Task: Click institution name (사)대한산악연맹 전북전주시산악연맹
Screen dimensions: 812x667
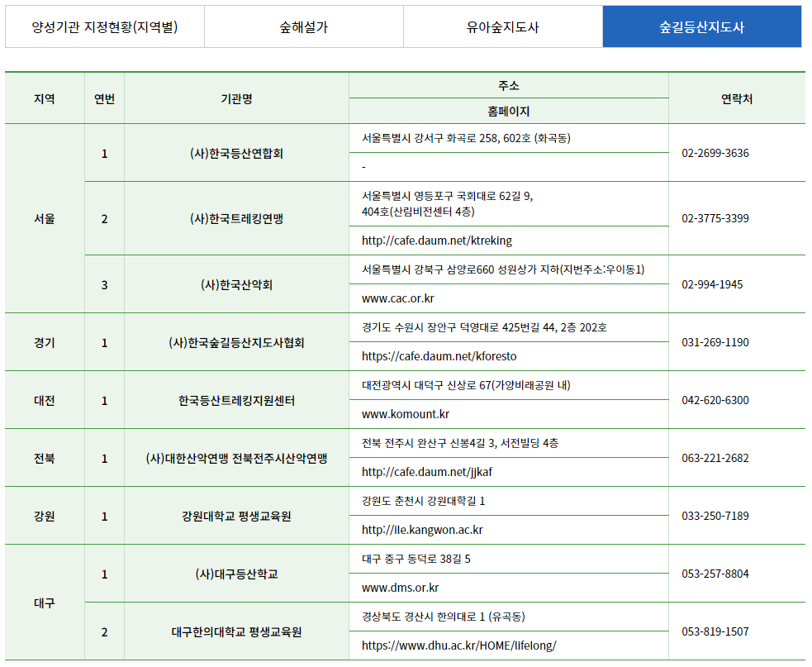Action: (x=236, y=459)
